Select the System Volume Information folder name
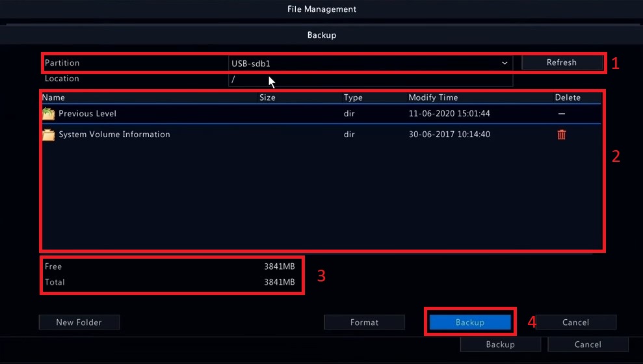Screen dimensions: 643x364 tap(114, 135)
